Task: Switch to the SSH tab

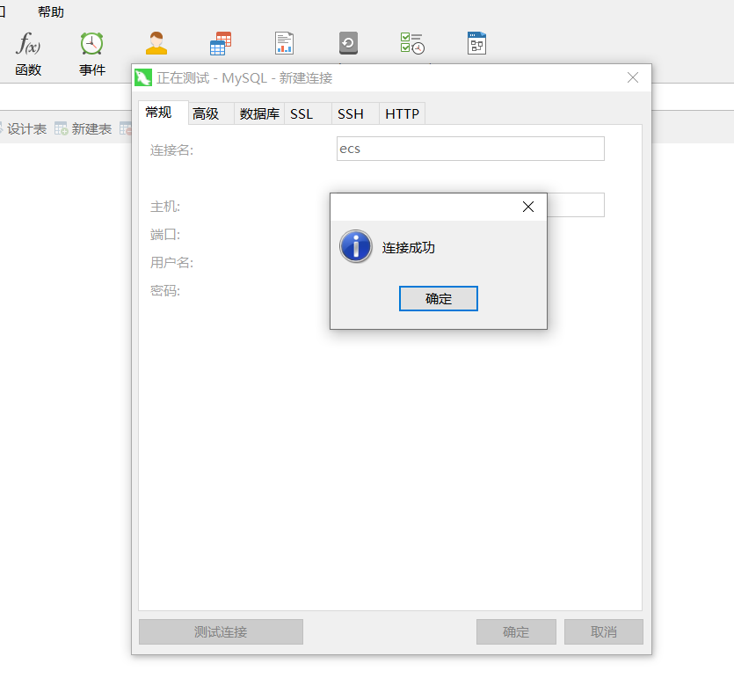Action: coord(355,113)
